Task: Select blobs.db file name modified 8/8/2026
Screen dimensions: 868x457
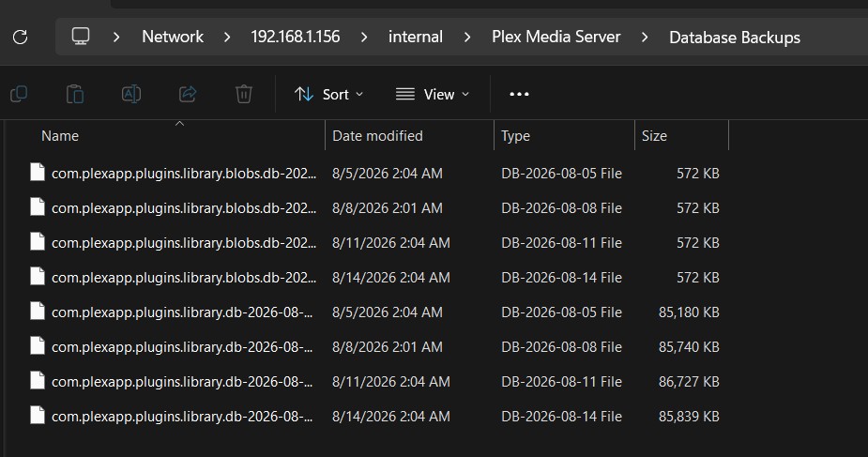Action: point(184,208)
